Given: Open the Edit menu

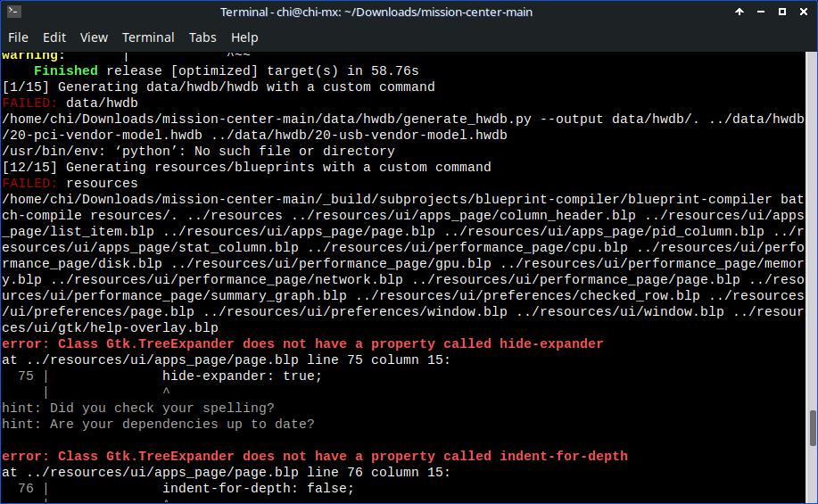Looking at the screenshot, I should (x=54, y=37).
